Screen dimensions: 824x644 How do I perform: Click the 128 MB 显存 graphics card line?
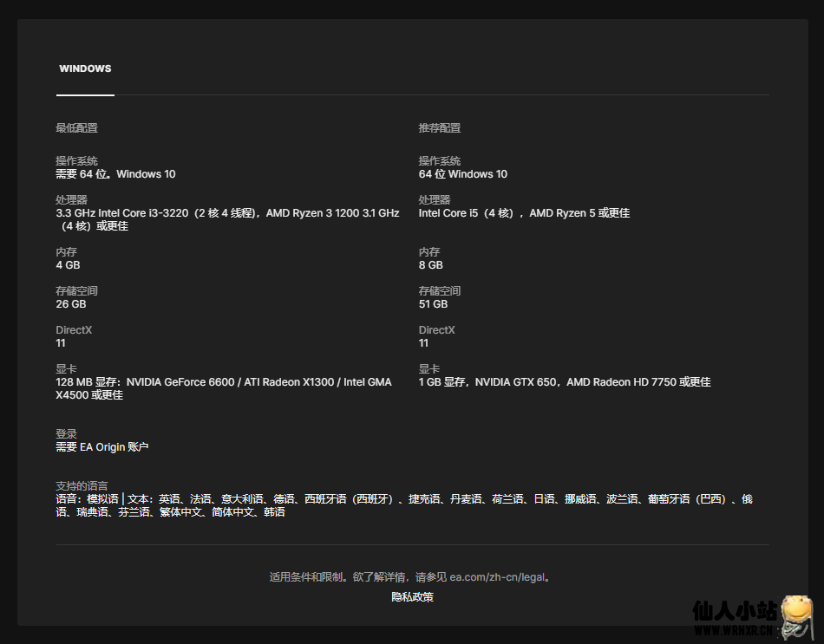point(223,382)
